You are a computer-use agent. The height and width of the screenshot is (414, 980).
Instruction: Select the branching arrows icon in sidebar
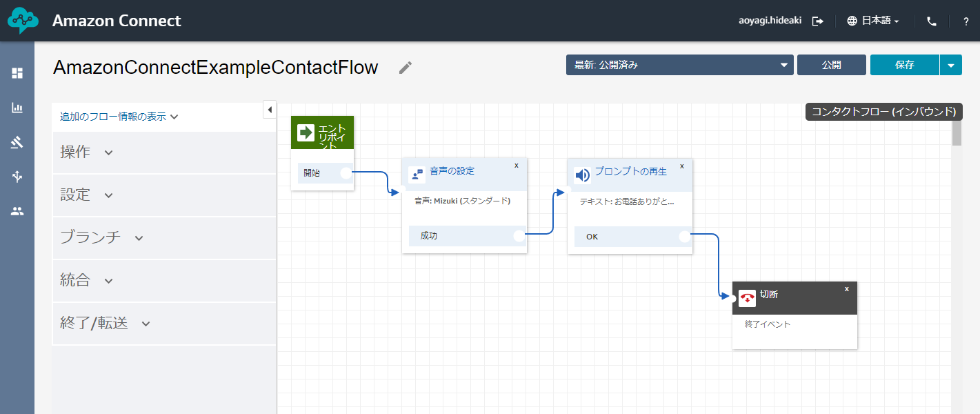tap(17, 177)
